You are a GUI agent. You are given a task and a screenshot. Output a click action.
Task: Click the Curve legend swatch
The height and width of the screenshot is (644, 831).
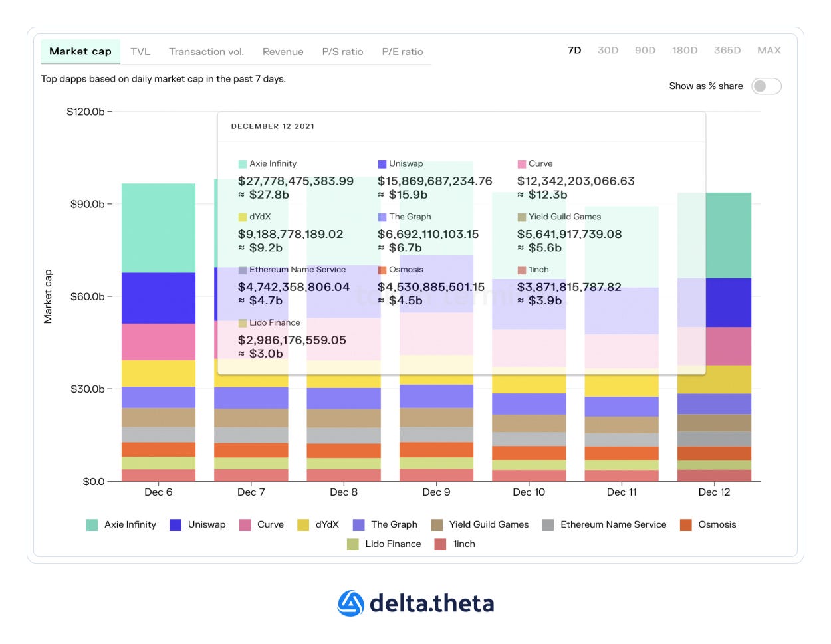pos(245,525)
